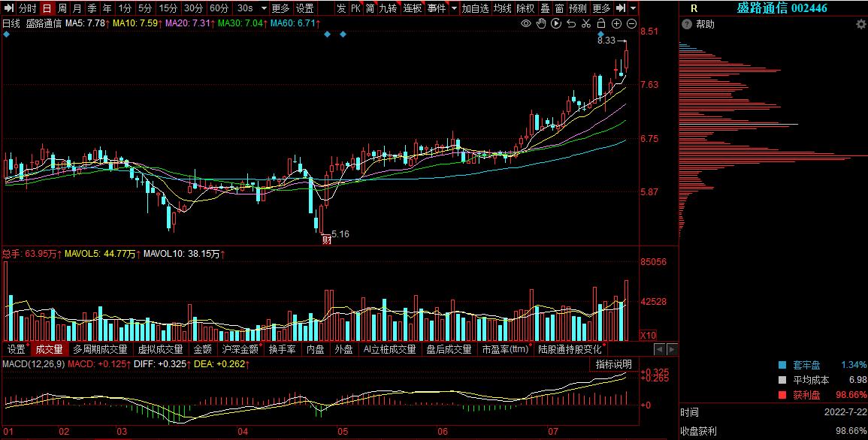Select the 月 monthly period

point(77,8)
